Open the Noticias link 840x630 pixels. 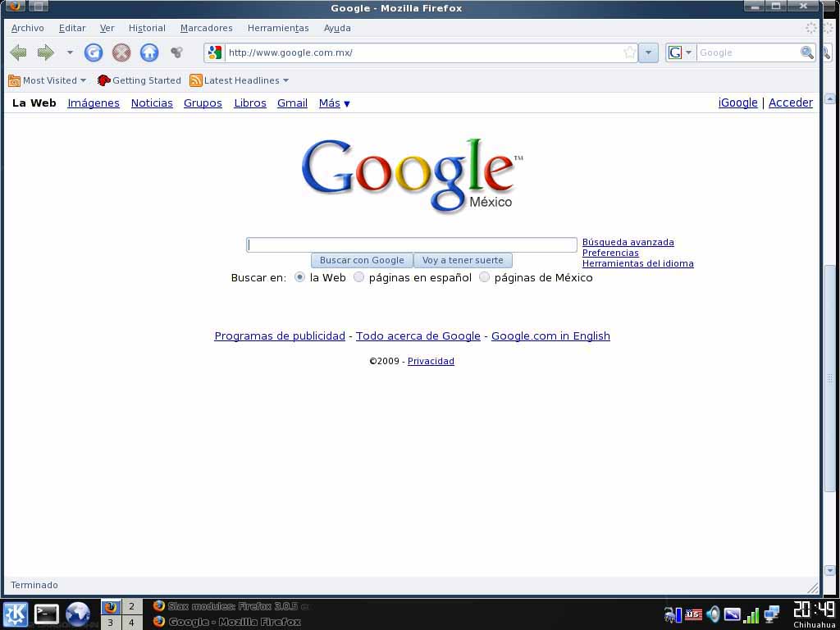pos(152,103)
